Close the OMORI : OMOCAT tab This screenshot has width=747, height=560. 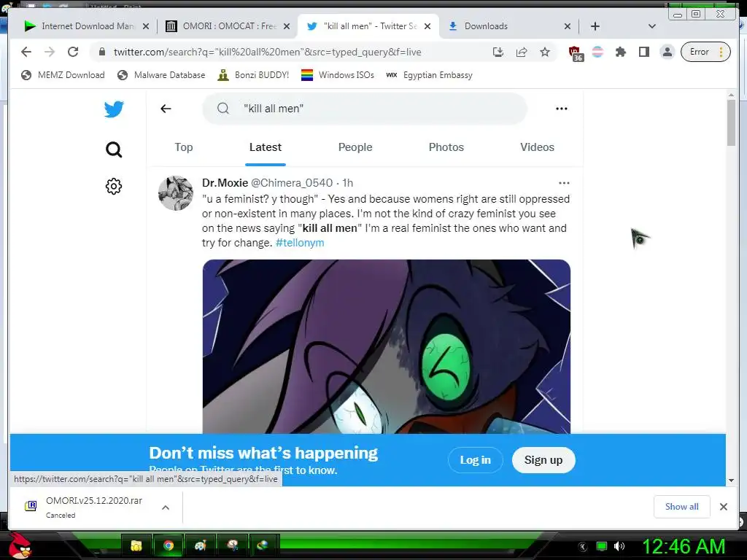pos(286,26)
